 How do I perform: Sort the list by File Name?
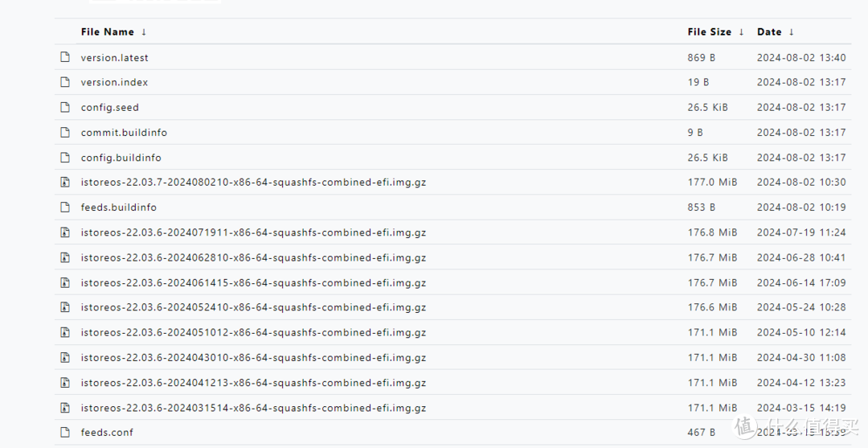click(113, 31)
